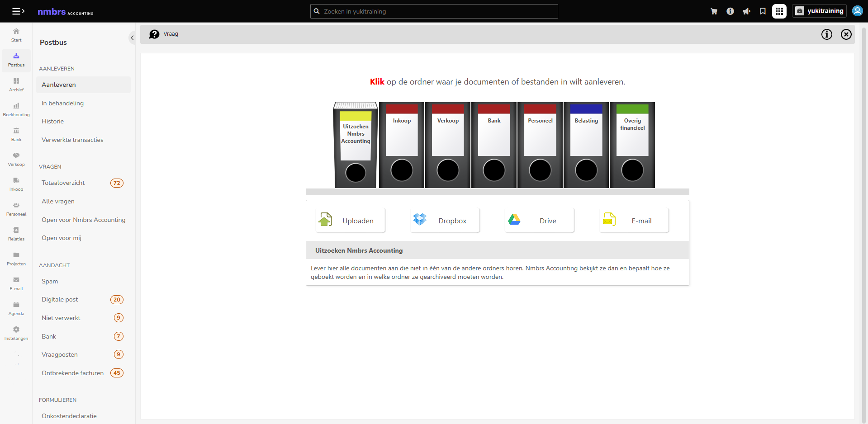Select the Belasting binder folder
Viewport: 868px width, 424px height.
[586, 145]
